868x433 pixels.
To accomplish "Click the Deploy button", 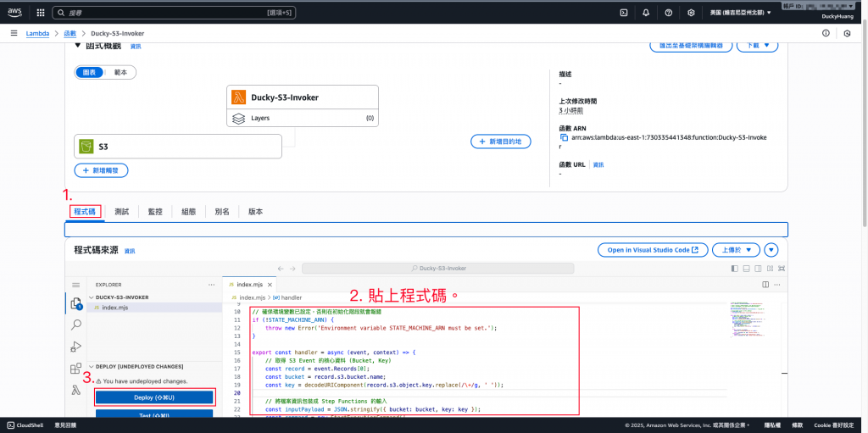I will [154, 397].
